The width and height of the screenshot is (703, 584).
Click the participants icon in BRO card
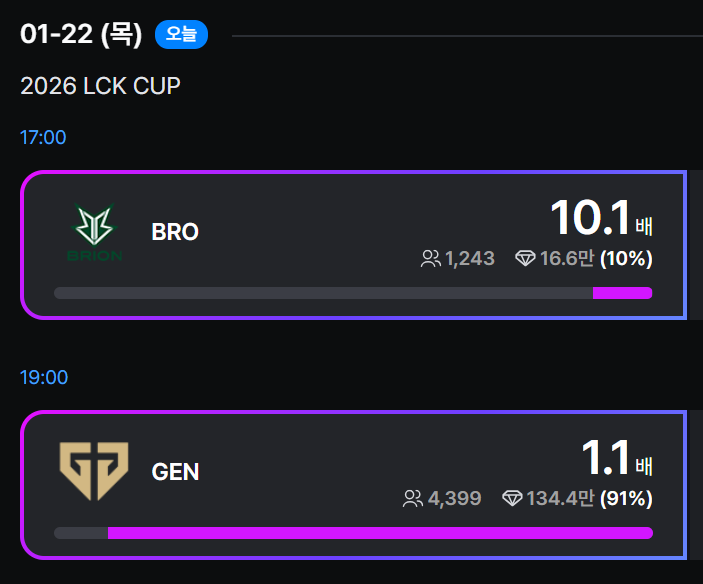coord(430,259)
